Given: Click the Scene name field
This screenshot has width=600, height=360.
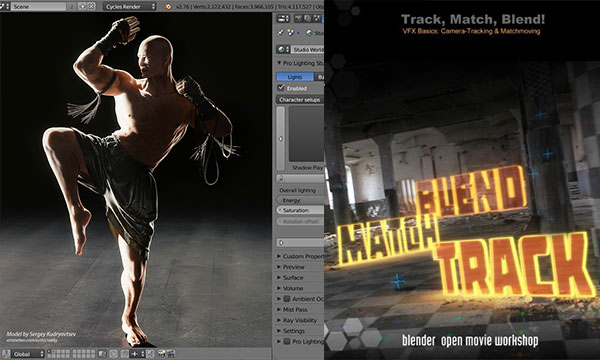Looking at the screenshot, I should 38,7.
